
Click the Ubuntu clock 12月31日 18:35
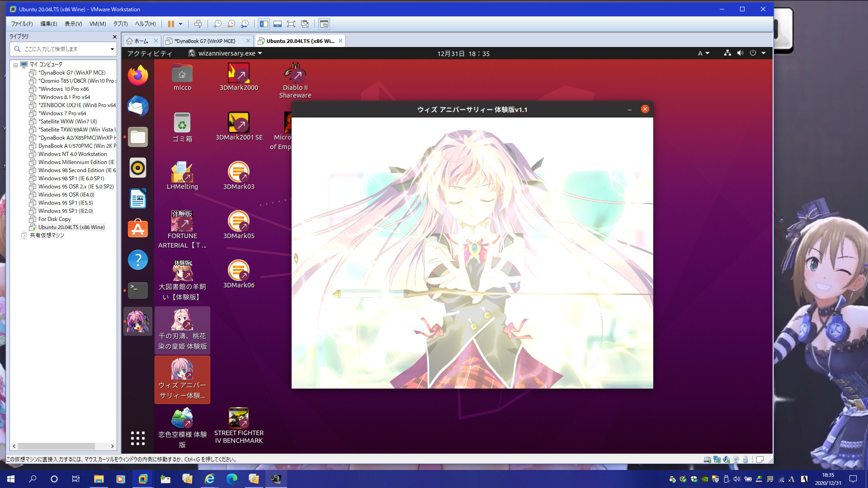tap(463, 54)
